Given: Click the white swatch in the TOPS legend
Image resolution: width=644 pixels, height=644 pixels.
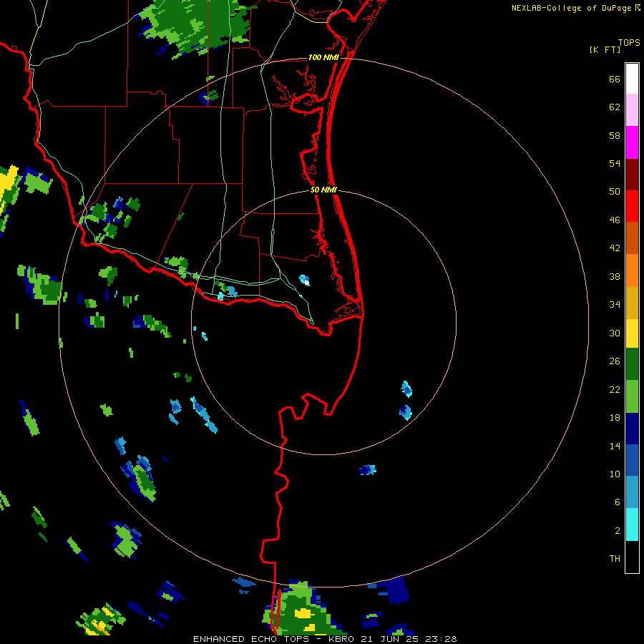Looking at the screenshot, I should (x=632, y=79).
